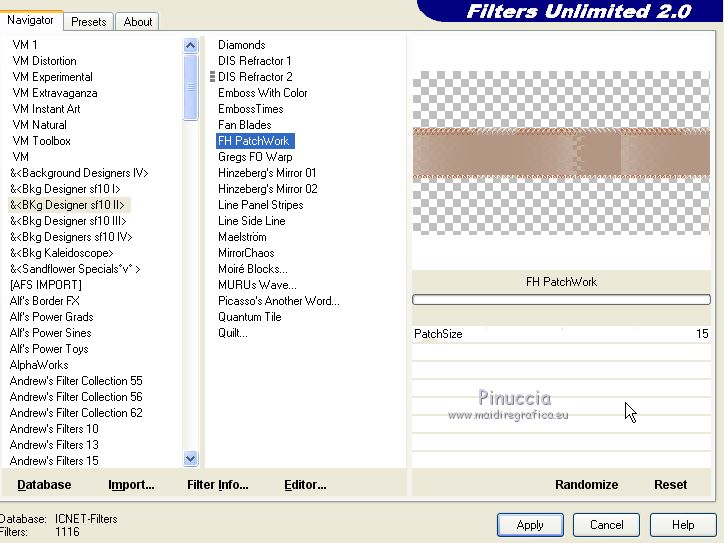Select VM Experimental category
724x543 pixels.
52,77
